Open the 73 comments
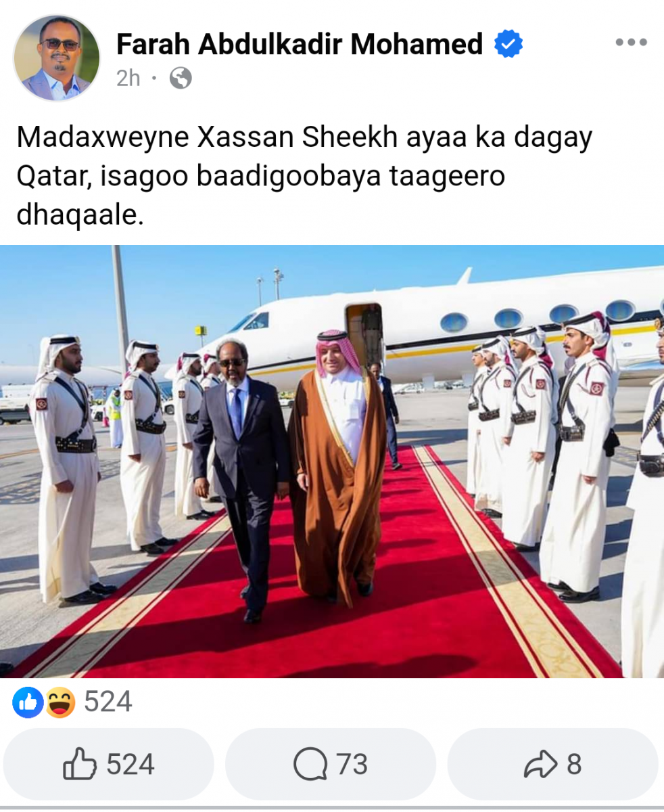664x812 pixels. [331, 765]
